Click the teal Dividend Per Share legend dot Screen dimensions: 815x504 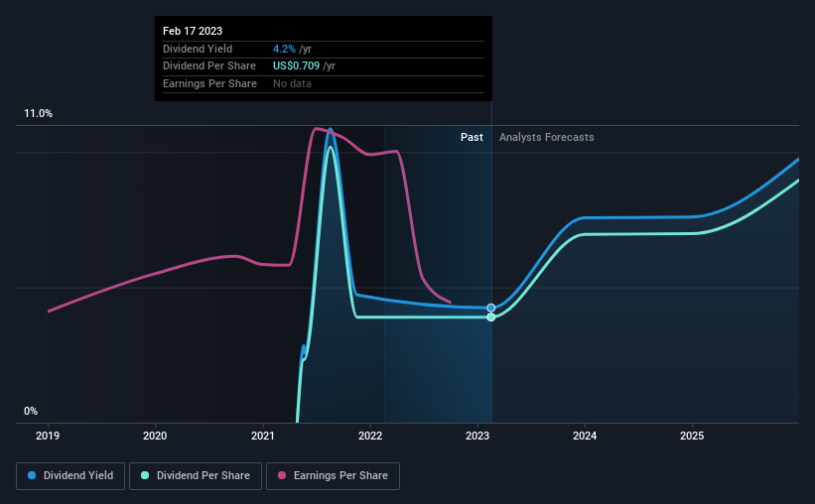tap(145, 475)
